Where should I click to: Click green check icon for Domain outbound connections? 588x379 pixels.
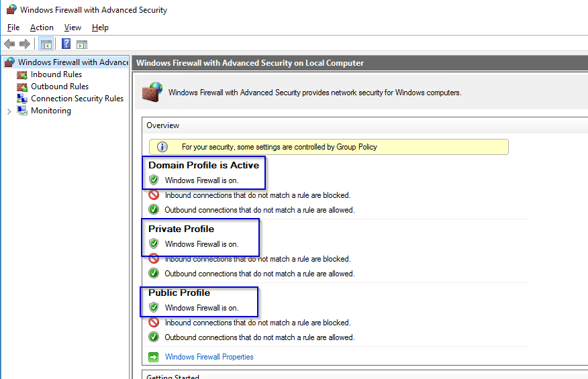(154, 209)
